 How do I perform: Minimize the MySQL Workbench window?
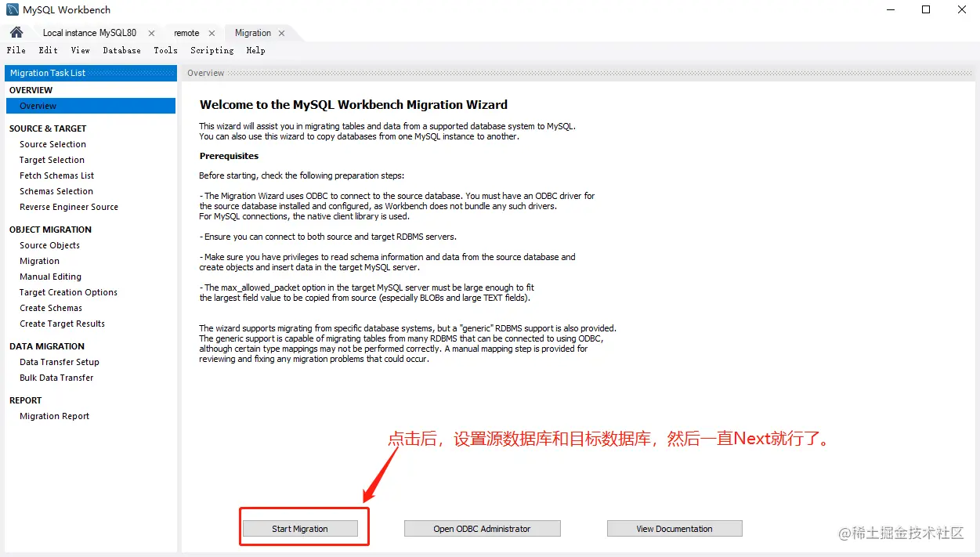point(891,10)
